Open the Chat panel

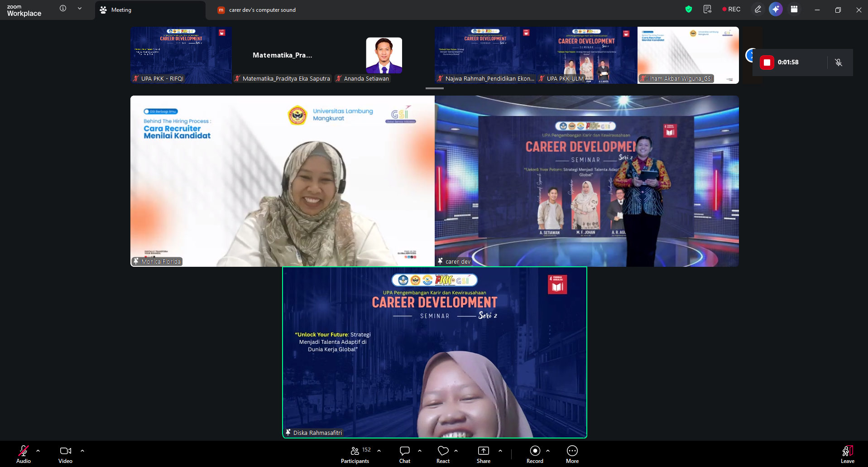[405, 454]
